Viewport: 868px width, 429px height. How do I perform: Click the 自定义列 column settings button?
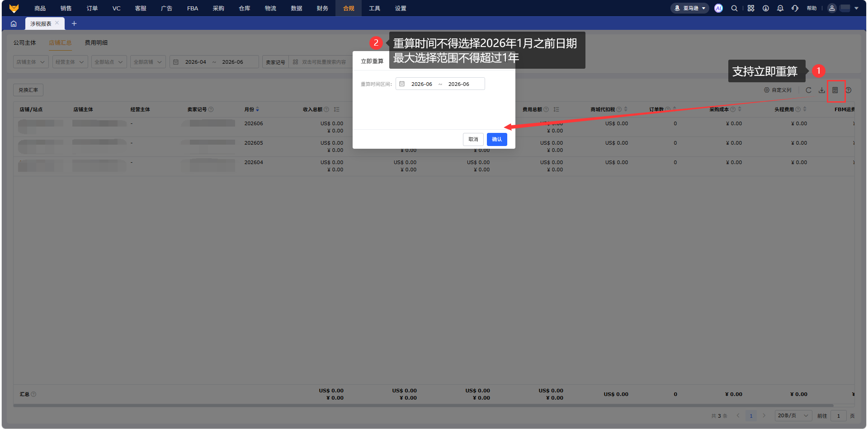(x=778, y=90)
